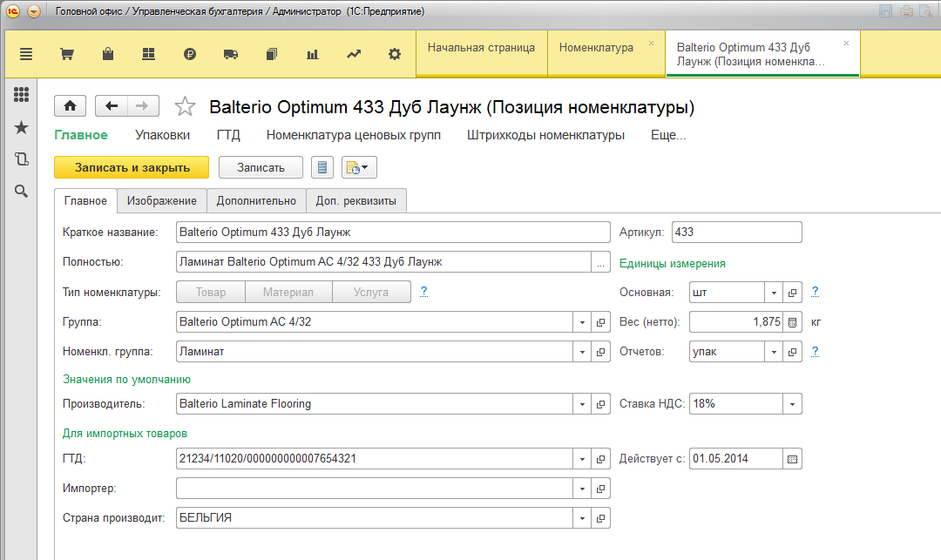
Task: Expand the Импортер dropdown
Action: coord(582,489)
